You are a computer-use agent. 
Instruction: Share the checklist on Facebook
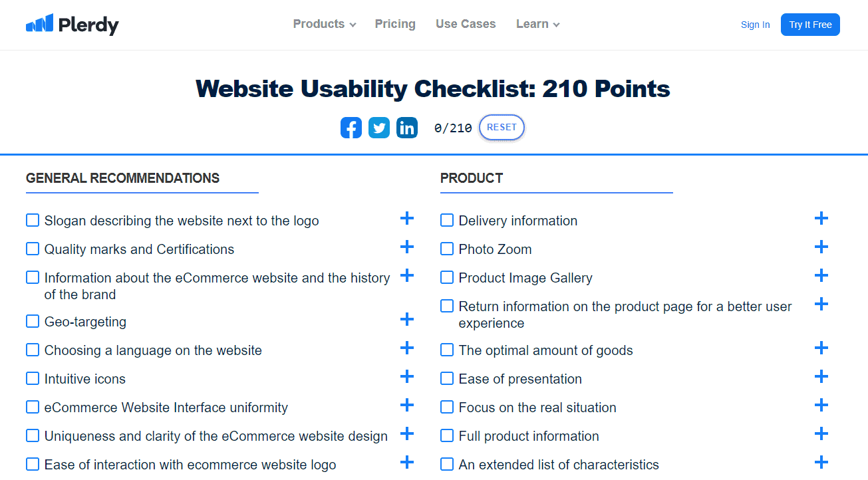click(x=351, y=128)
